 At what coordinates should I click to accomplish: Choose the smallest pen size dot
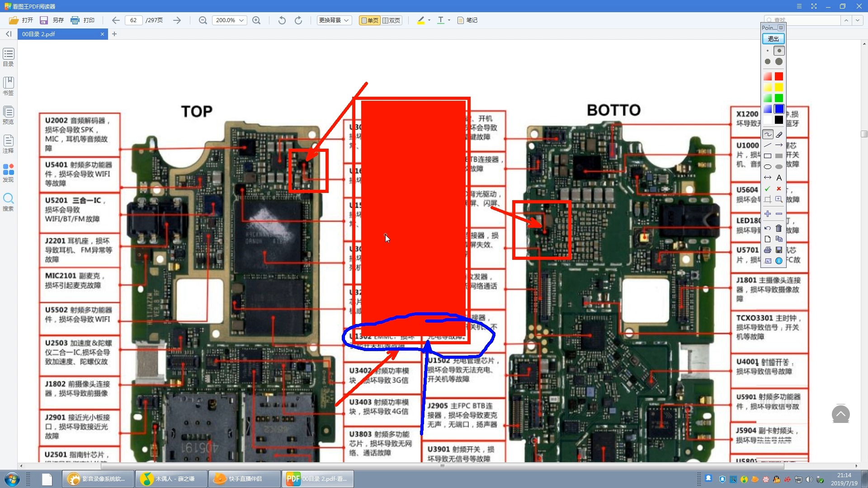tap(768, 51)
